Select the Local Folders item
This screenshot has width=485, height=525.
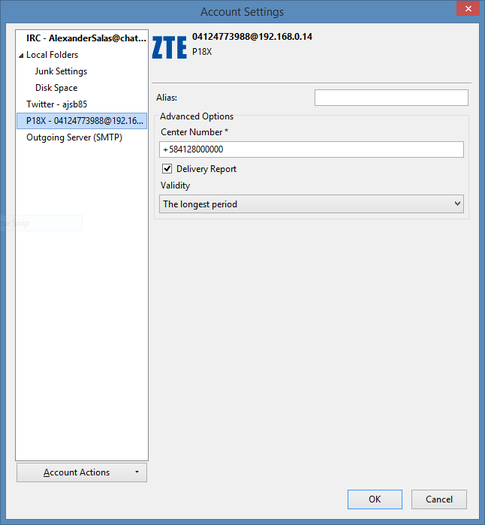point(52,55)
